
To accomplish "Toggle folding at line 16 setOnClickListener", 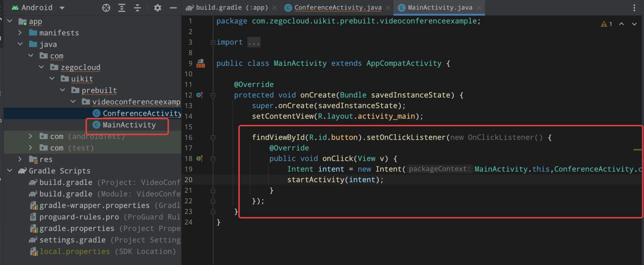I will click(x=213, y=138).
